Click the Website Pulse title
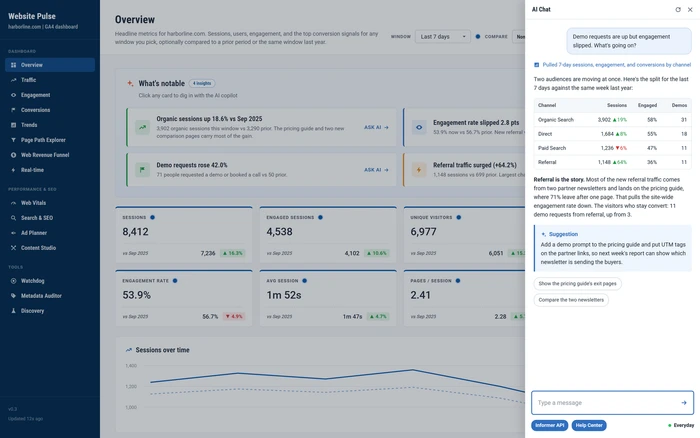The image size is (700, 438). coord(32,16)
